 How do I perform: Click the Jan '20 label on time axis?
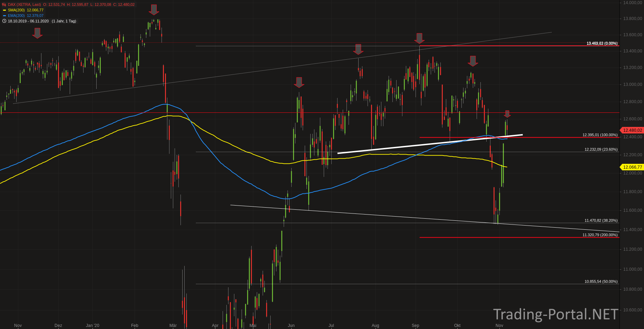(92, 326)
